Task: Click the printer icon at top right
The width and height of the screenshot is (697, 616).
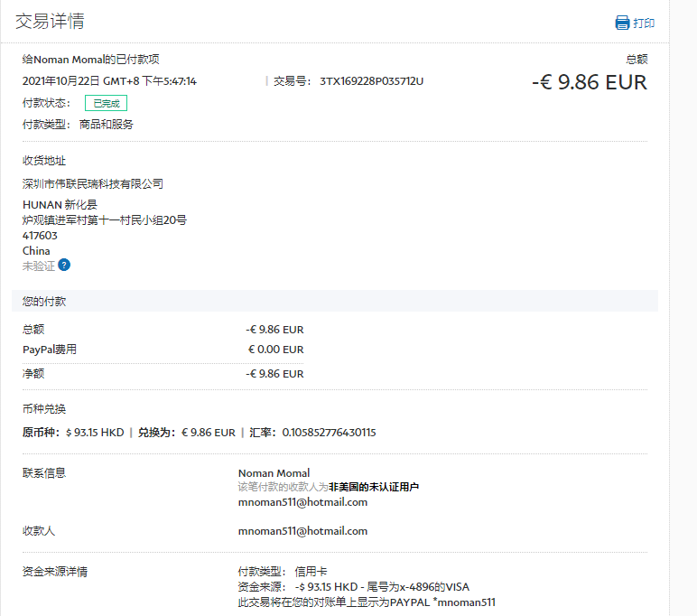Action: [x=622, y=23]
